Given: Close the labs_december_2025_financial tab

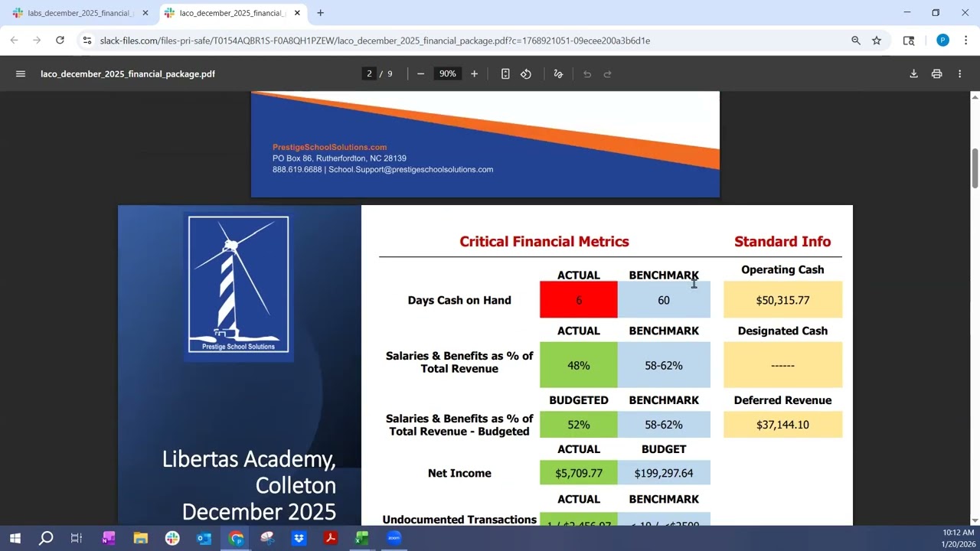Looking at the screenshot, I should pos(145,13).
